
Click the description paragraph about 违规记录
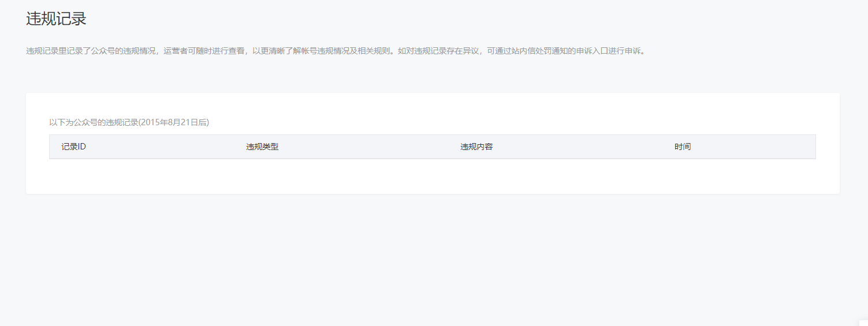tap(336, 51)
